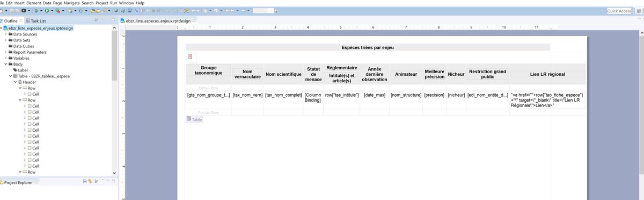Open the Insert menu
The image size is (644, 200).
click(x=20, y=3)
